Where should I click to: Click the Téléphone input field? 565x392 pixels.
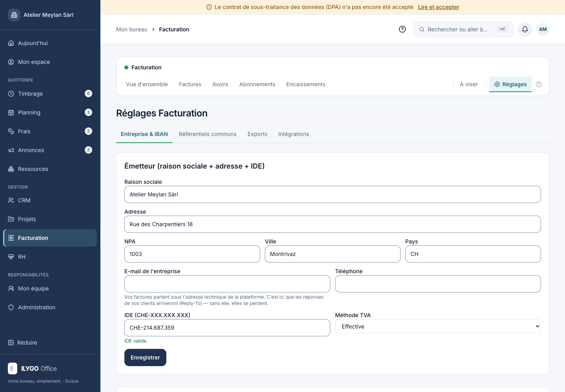438,284
